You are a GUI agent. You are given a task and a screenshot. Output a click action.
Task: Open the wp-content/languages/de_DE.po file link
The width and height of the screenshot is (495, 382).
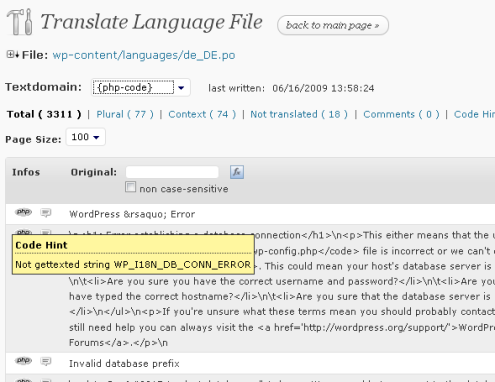pos(144,55)
